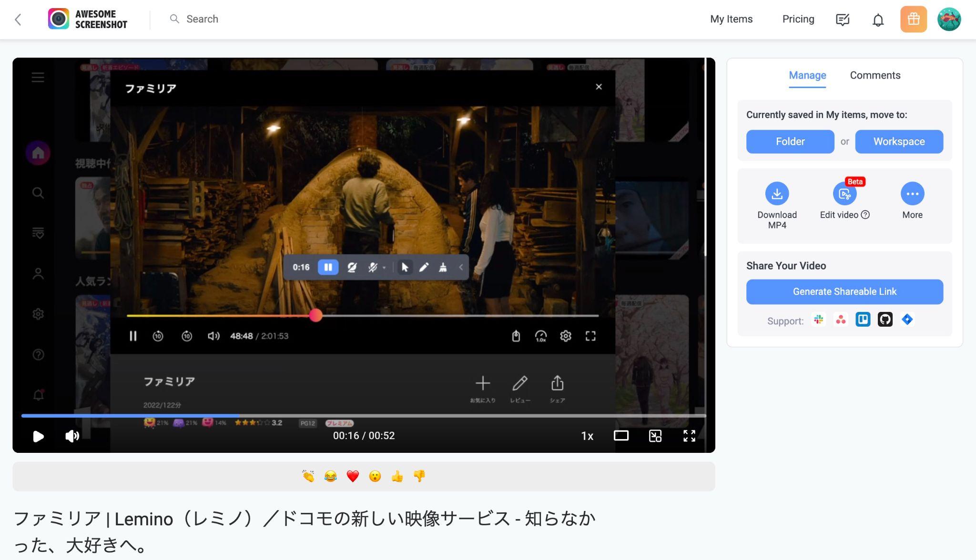Toggle theater mode view
Image resolution: width=976 pixels, height=560 pixels.
point(621,436)
